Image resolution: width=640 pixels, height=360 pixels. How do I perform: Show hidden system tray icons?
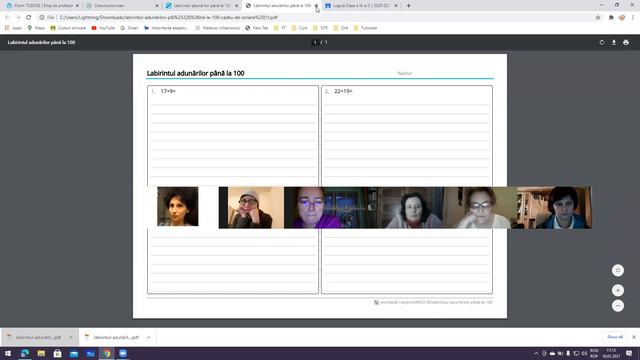[536, 353]
